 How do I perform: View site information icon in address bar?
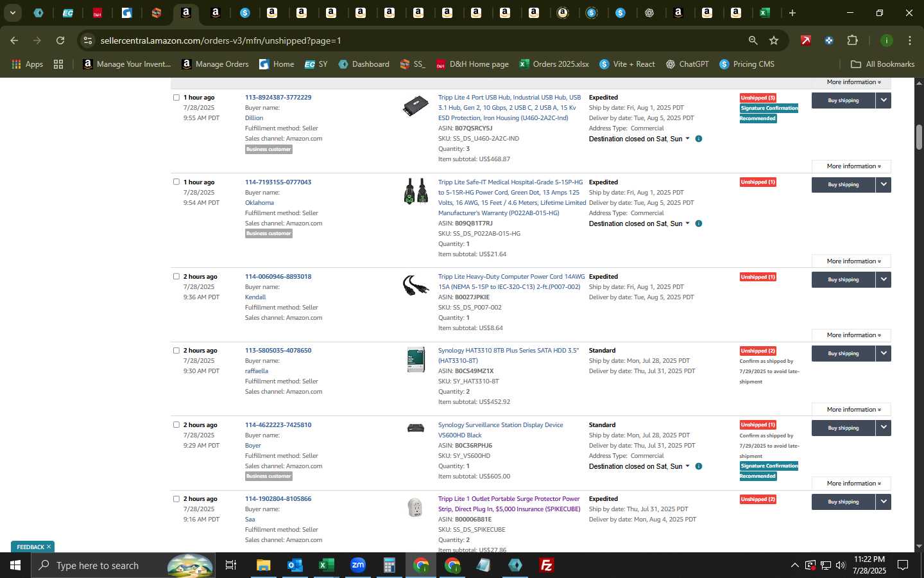(88, 40)
